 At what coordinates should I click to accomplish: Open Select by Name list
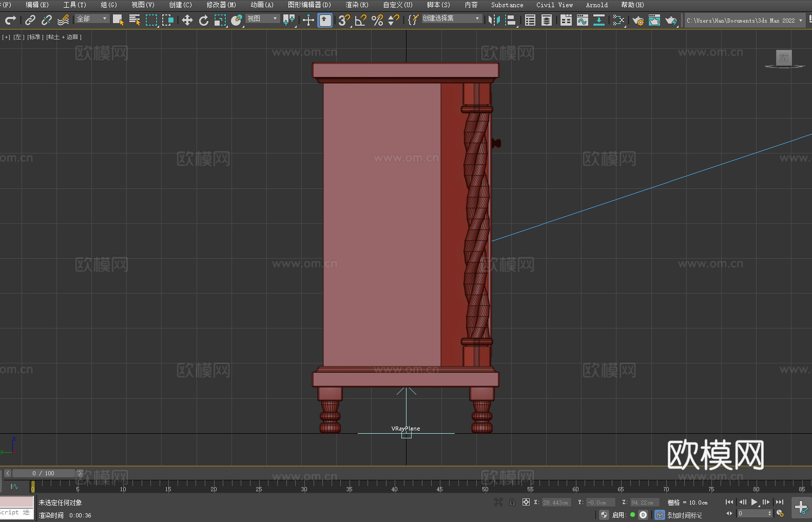pos(134,20)
